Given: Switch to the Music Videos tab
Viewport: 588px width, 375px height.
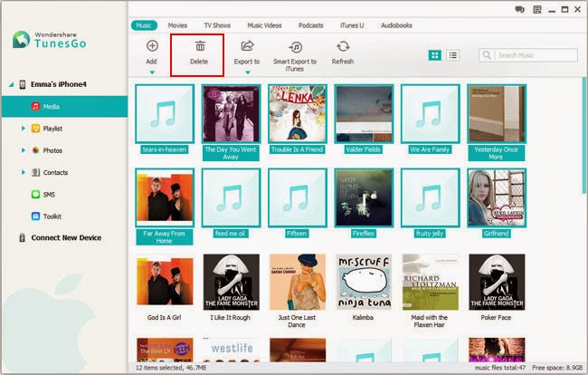Looking at the screenshot, I should coord(264,25).
